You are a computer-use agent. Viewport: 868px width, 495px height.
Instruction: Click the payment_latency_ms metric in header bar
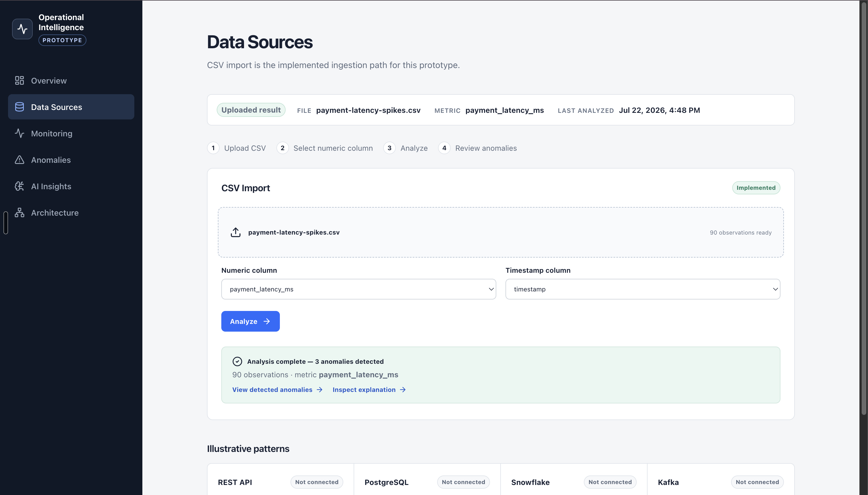[x=504, y=110]
